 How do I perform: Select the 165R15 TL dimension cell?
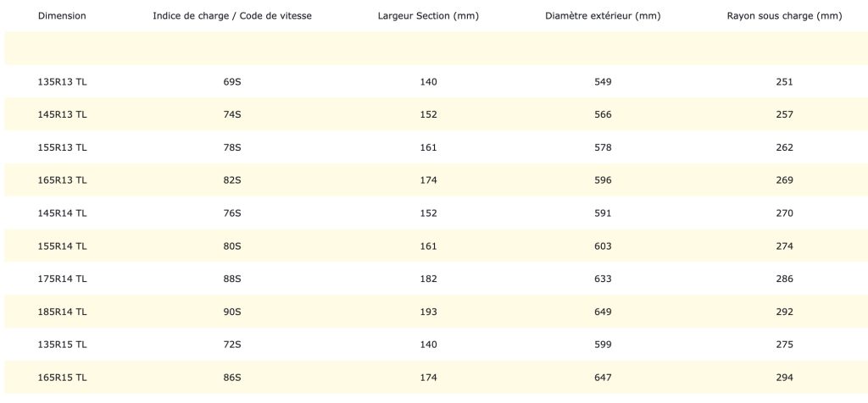(x=62, y=378)
